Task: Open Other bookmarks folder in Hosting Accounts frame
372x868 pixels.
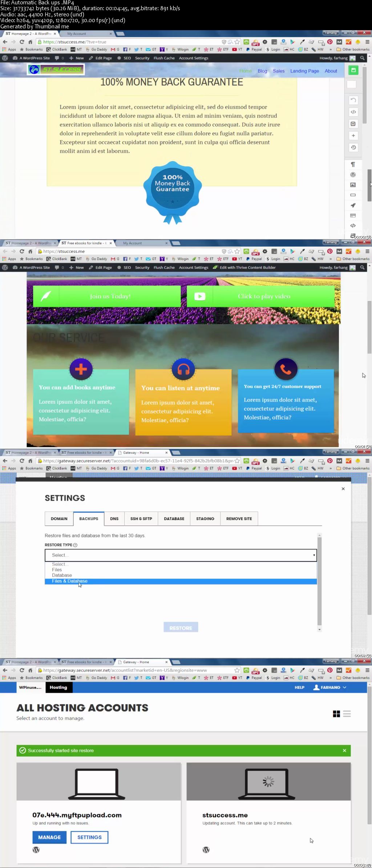Action: [353, 678]
